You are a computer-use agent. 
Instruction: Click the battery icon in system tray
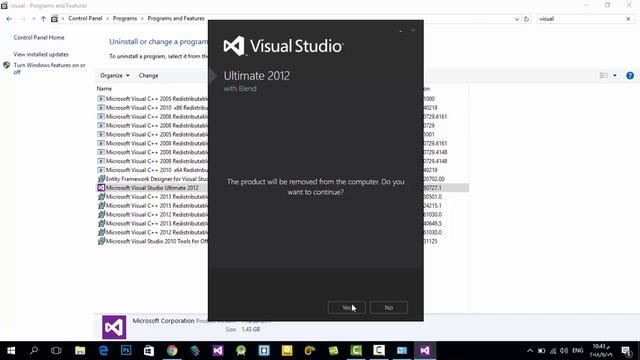[542, 351]
